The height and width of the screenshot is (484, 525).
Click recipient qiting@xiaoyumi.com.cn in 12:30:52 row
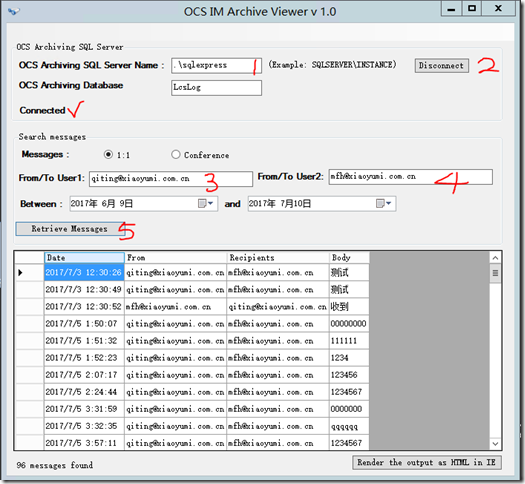[278, 307]
